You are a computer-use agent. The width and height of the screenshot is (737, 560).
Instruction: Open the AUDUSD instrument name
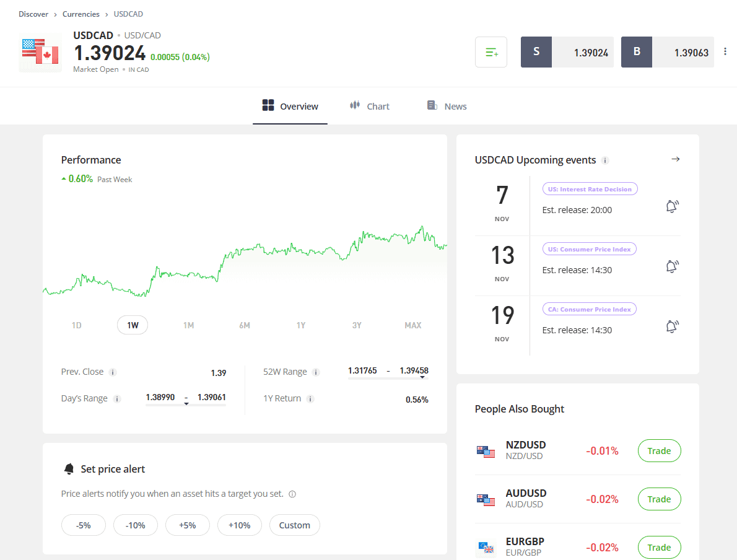pyautogui.click(x=526, y=493)
